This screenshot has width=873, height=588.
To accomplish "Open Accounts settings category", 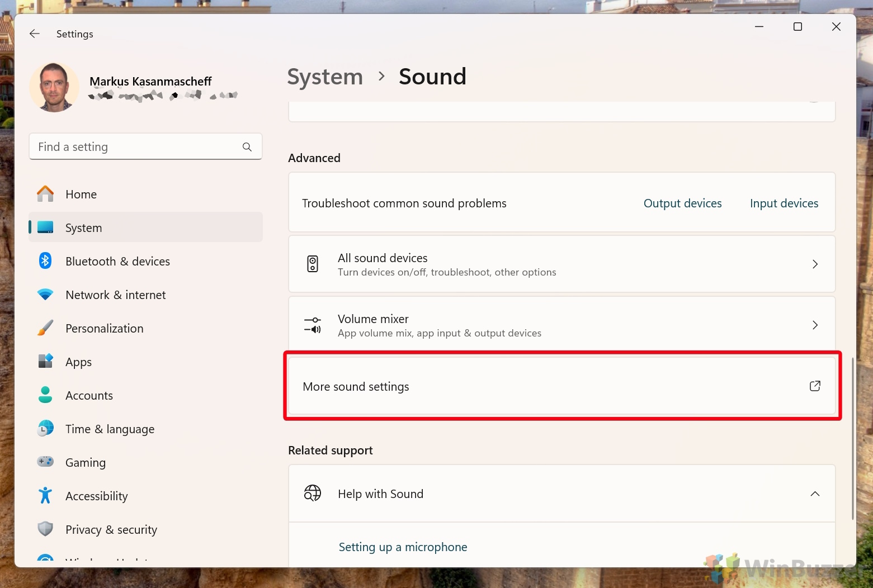I will (89, 396).
